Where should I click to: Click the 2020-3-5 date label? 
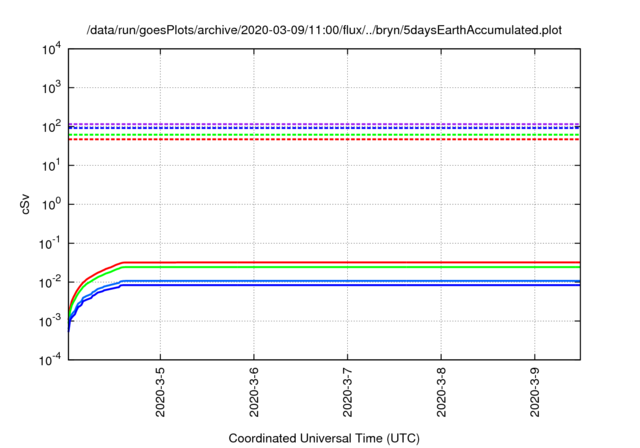tap(160, 392)
